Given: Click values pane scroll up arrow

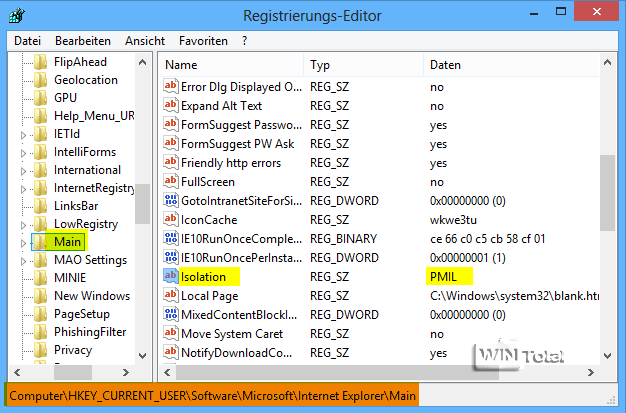Looking at the screenshot, I should 607,62.
